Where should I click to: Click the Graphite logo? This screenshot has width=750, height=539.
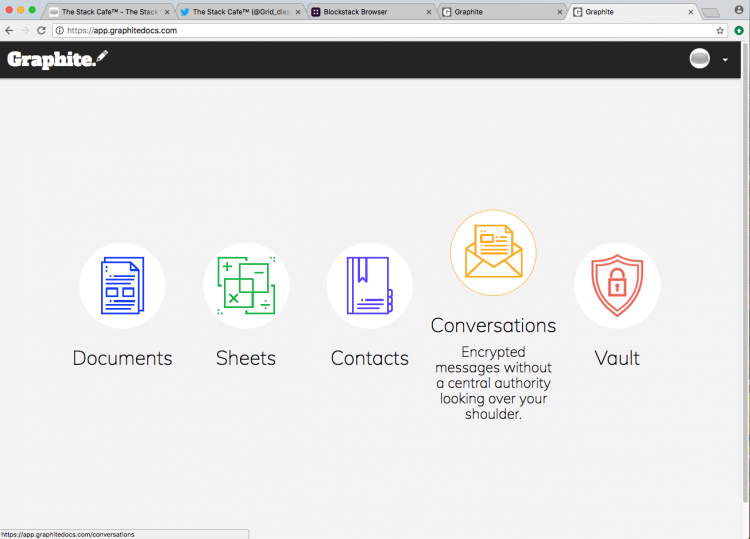(57, 59)
